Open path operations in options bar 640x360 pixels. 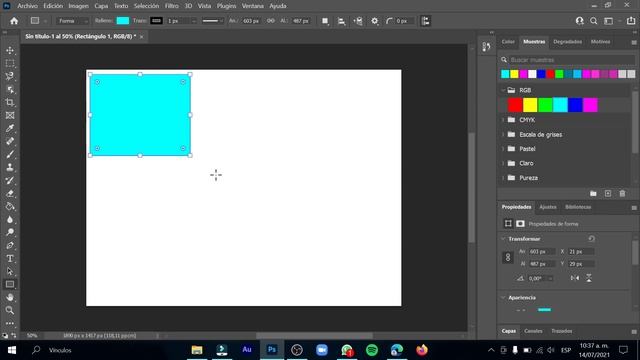325,21
